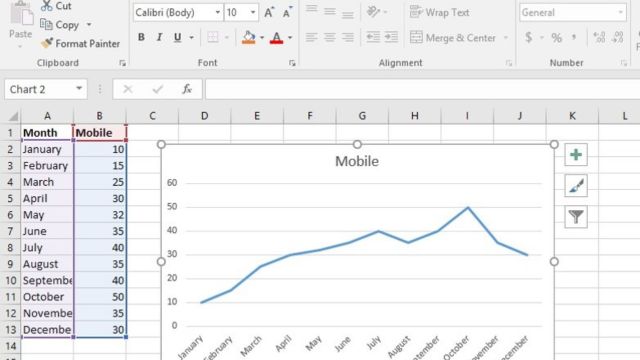Image resolution: width=640 pixels, height=360 pixels.
Task: Click the Align Right icon
Action: point(348,38)
